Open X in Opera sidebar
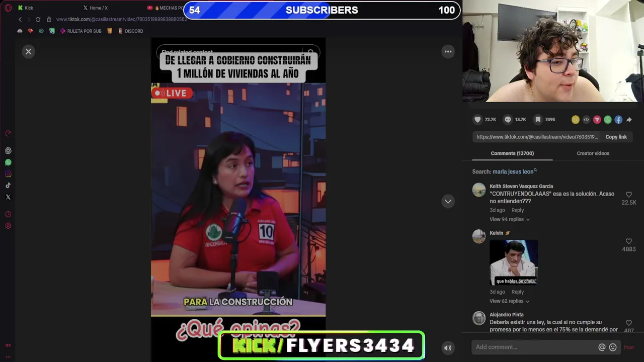Viewport: 644px width, 362px height. pos(8,197)
